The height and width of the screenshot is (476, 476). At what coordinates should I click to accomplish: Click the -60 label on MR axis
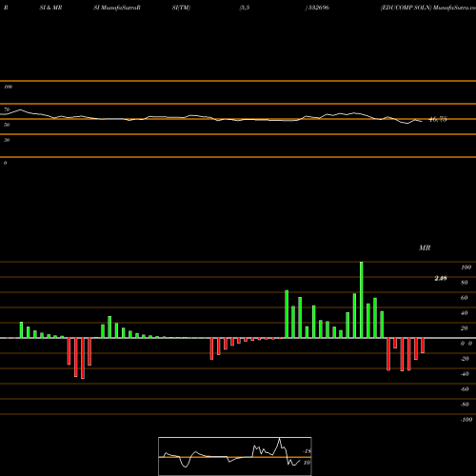(465, 389)
